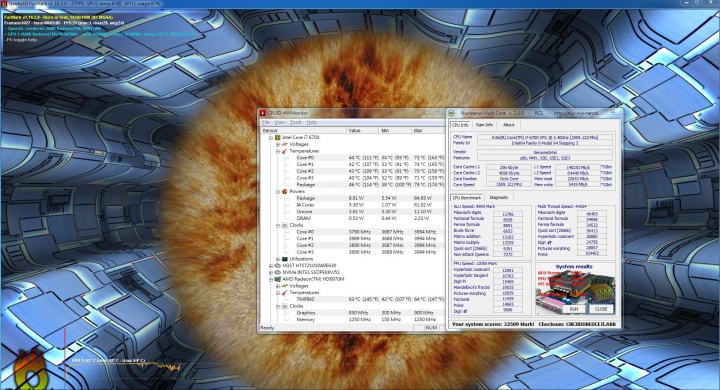Click the RUN benchmark button

coord(574,309)
